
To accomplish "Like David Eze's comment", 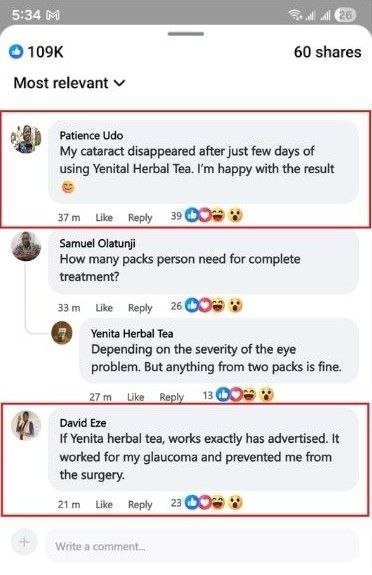I will point(104,505).
